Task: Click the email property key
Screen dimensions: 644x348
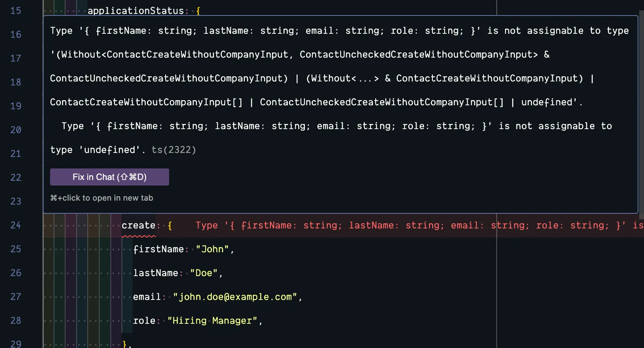Action: pos(147,297)
